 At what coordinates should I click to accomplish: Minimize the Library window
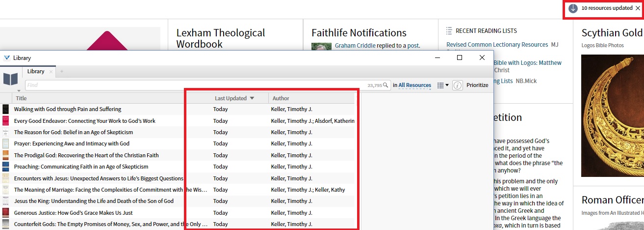coord(437,57)
